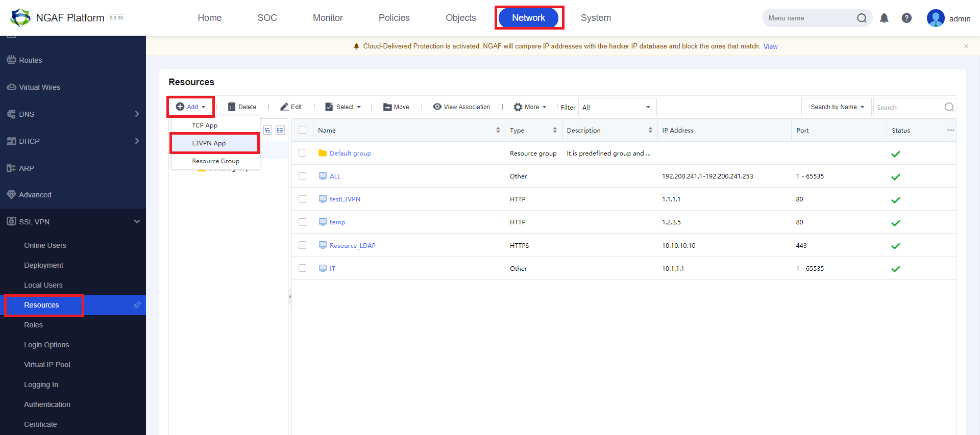Click the NGAF Platform logo icon
This screenshot has width=980, height=435.
[x=20, y=18]
